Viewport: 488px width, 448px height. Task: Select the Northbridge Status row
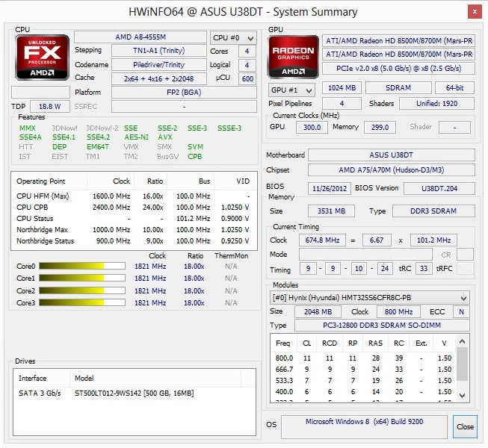tap(134, 241)
